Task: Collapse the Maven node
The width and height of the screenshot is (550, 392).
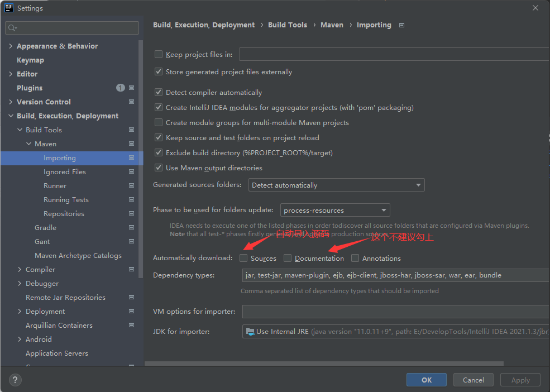Action: [29, 144]
